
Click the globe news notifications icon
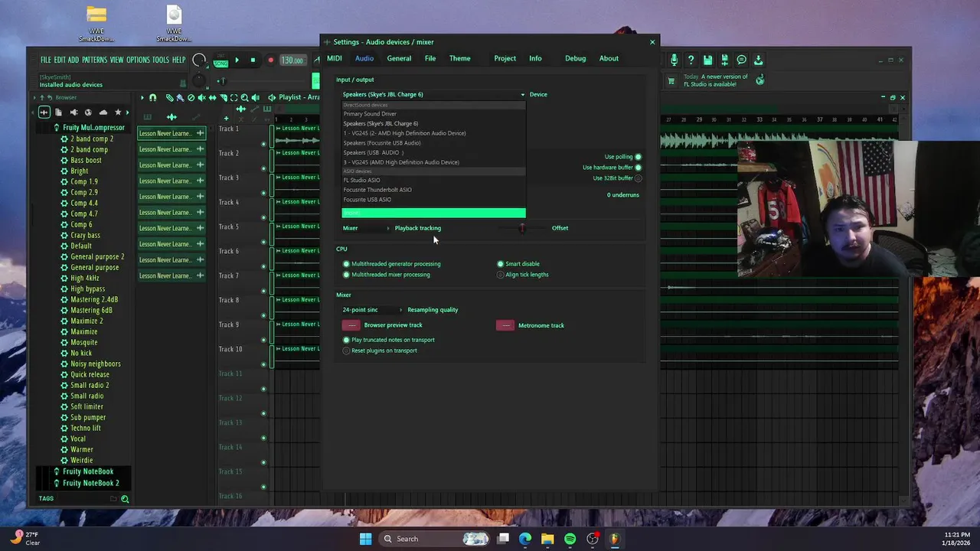[x=759, y=80]
